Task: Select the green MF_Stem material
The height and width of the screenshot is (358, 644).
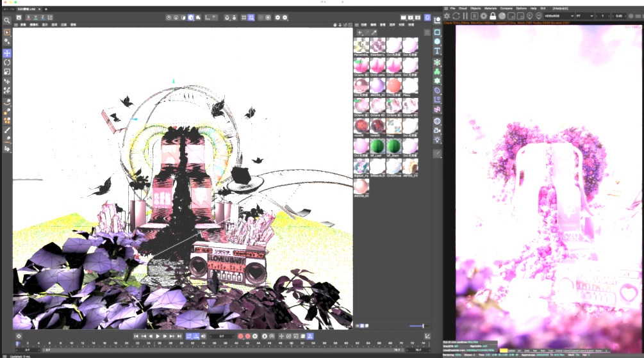Action: point(393,146)
